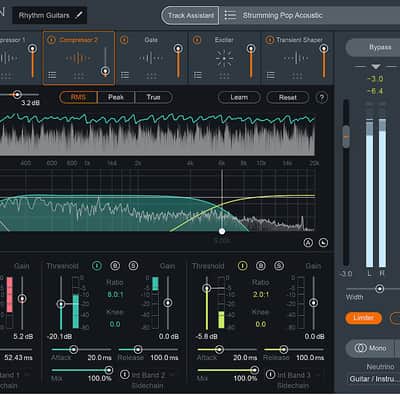Toggle the yellow Band 3 enable button
Screen dimensions: 400x400
pos(242,266)
